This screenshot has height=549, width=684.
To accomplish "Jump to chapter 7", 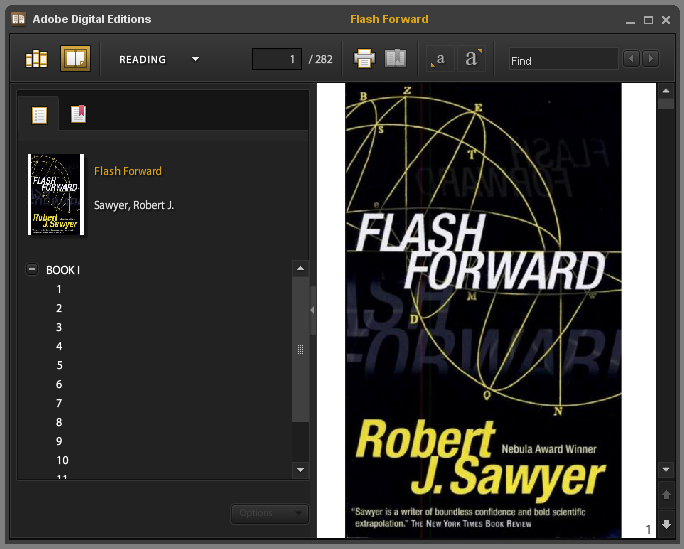I will pyautogui.click(x=59, y=403).
